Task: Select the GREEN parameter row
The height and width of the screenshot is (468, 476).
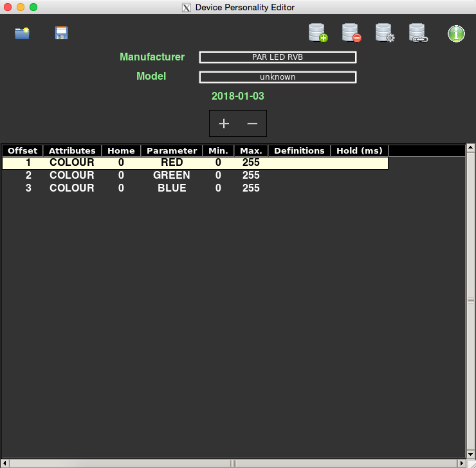Action: tap(172, 175)
